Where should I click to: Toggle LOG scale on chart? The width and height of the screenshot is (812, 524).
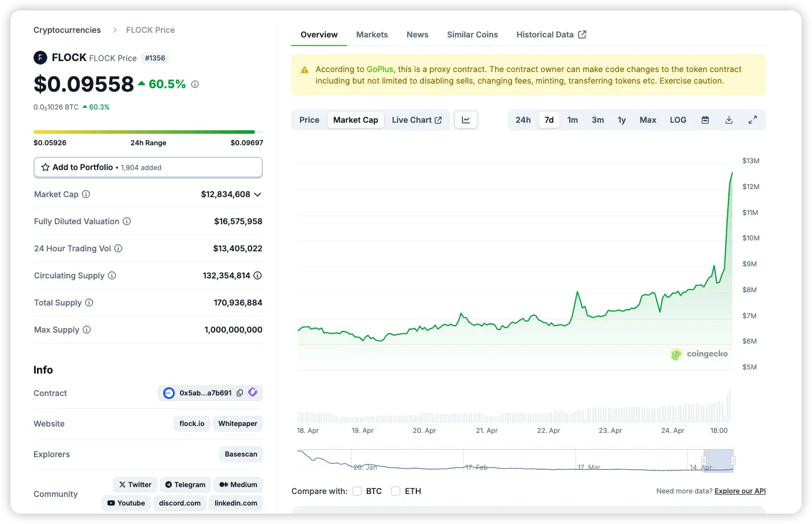click(x=678, y=120)
